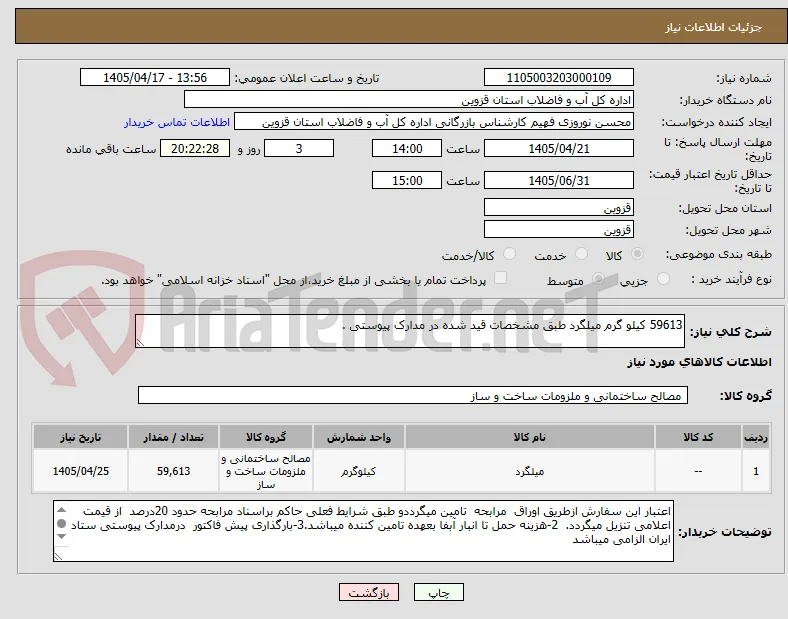The width and height of the screenshot is (788, 619).
Task: Click the delivery city field قزوین
Action: tap(559, 230)
